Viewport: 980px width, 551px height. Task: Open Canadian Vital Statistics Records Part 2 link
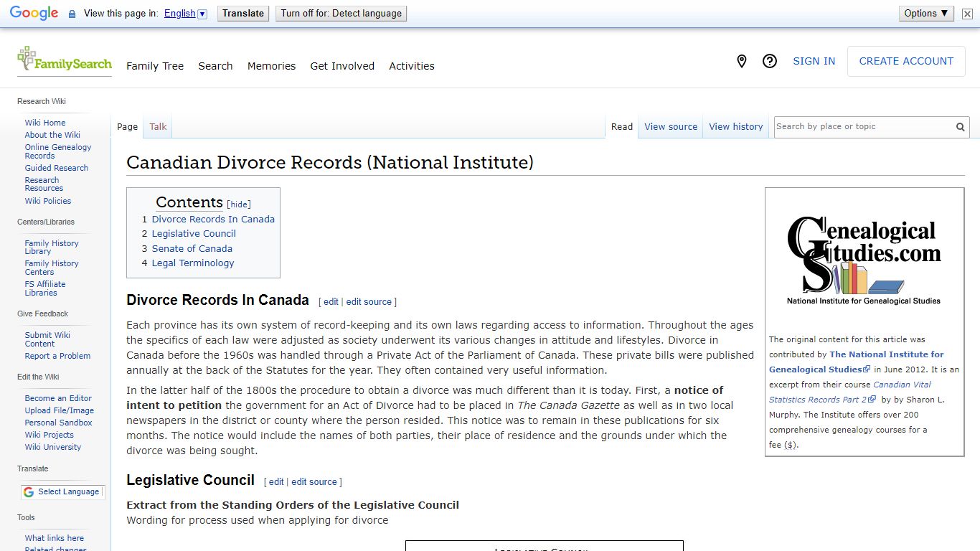tap(850, 392)
